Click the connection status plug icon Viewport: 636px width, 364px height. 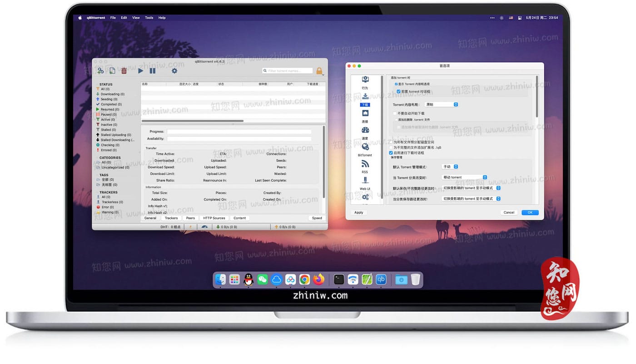pos(190,226)
